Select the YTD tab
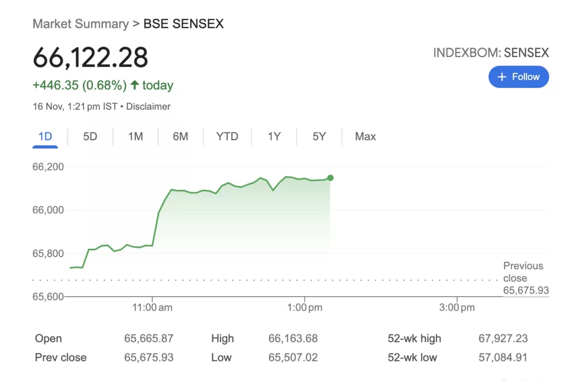This screenshot has height=381, width=588. pos(227,137)
